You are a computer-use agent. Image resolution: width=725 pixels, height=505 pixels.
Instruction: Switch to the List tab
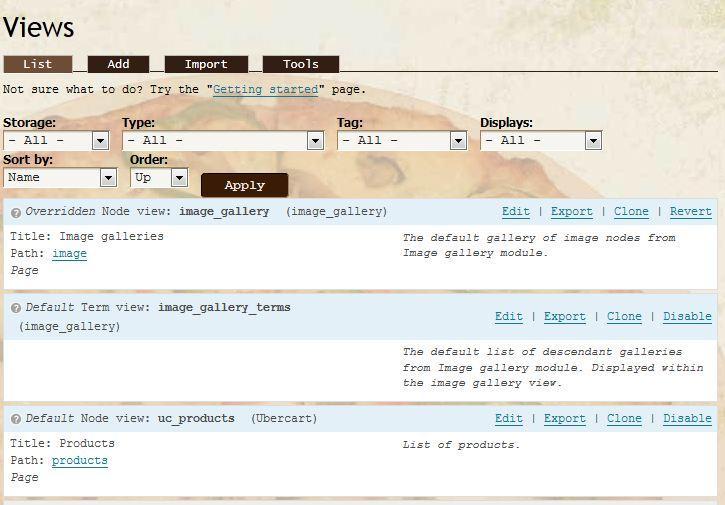coord(38,64)
